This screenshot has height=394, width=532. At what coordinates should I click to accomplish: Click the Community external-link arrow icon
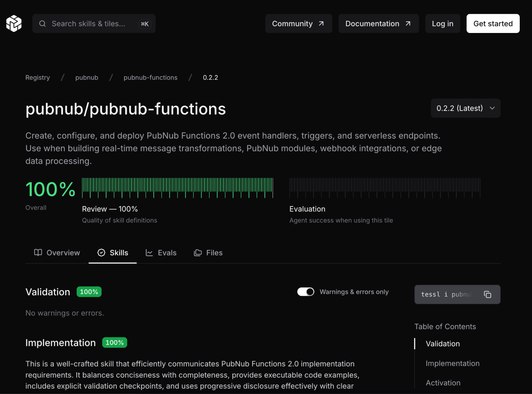pos(321,24)
